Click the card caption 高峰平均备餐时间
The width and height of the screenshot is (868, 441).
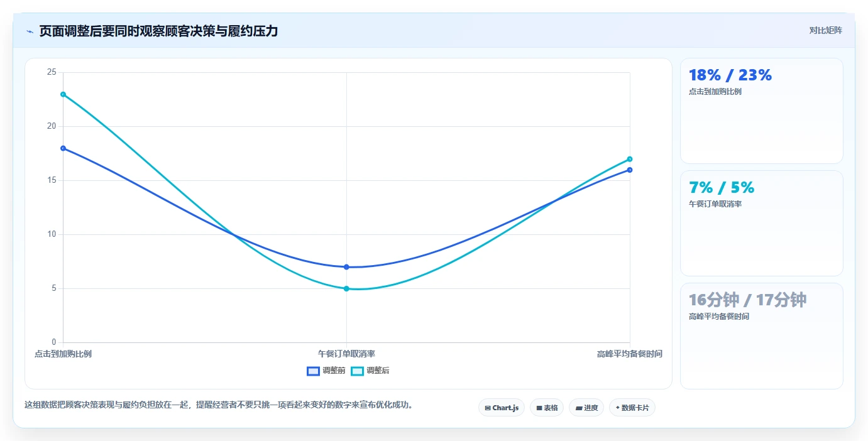[719, 317]
